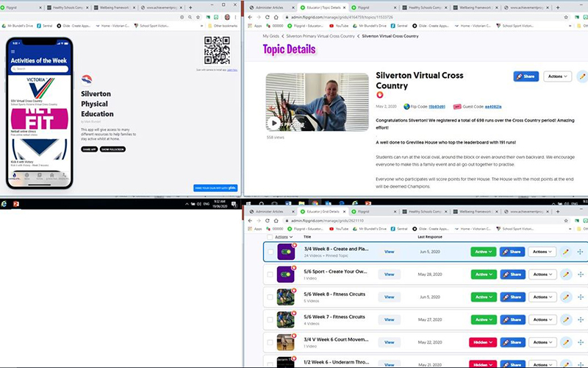
Task: Open Active status dropdown on 5/6 Sport row
Action: (x=484, y=275)
